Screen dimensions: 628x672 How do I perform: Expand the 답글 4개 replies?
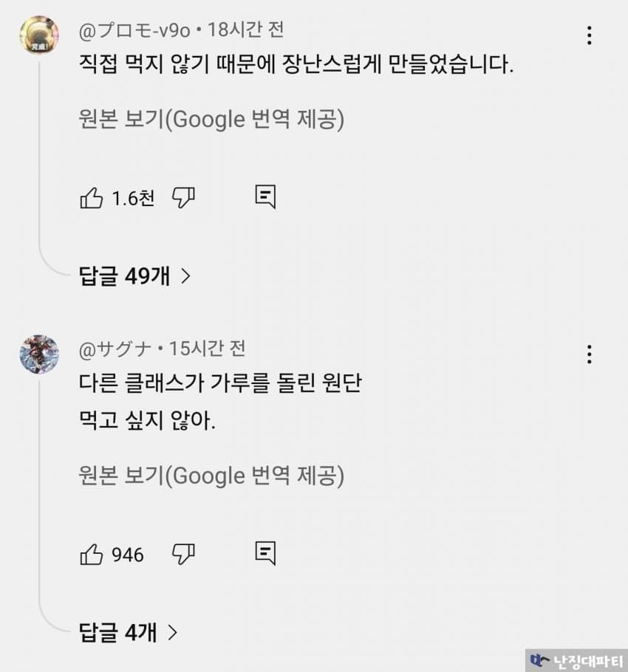point(118,632)
